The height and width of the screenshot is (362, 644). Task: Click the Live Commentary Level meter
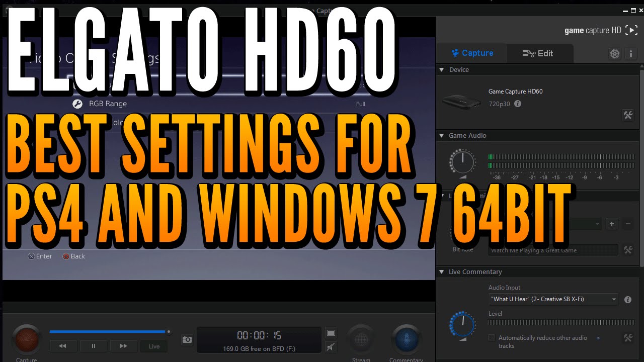[561, 322]
